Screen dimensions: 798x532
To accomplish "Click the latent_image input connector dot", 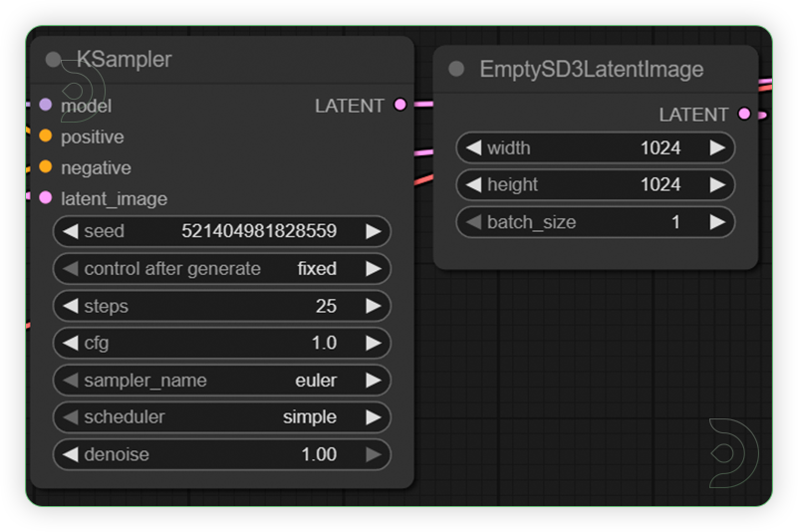I will click(x=46, y=197).
